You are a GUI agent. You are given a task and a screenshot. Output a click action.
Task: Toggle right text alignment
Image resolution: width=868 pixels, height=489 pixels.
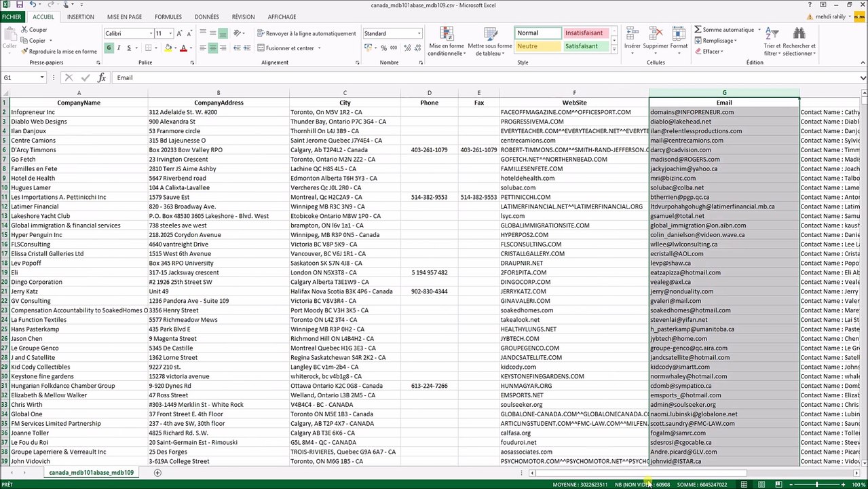223,48
